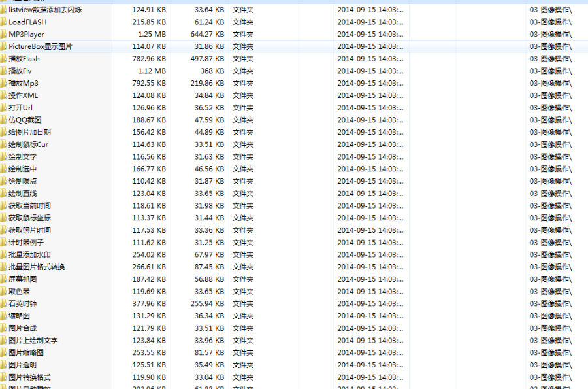The image size is (588, 389).
Task: Select the folder icon beside 绘制鼠标Cur
Action: pyautogui.click(x=3, y=144)
